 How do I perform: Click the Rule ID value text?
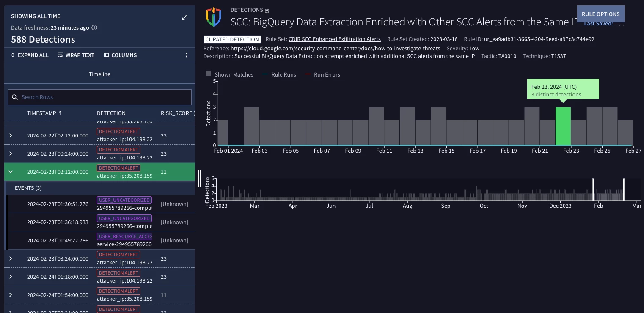539,39
